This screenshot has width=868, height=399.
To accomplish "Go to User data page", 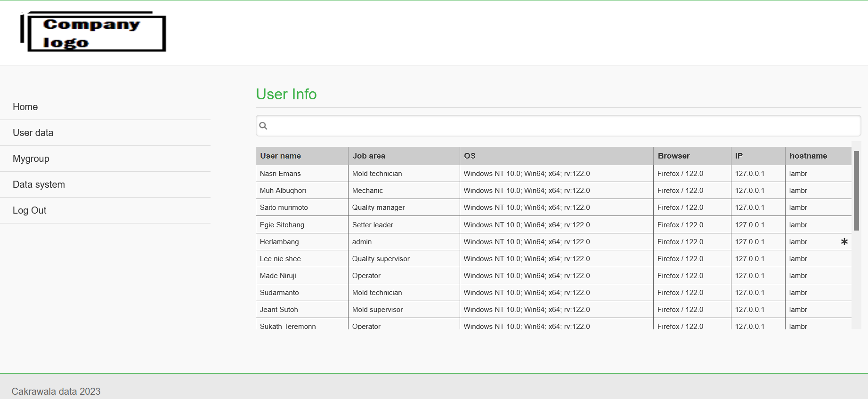I will (33, 133).
